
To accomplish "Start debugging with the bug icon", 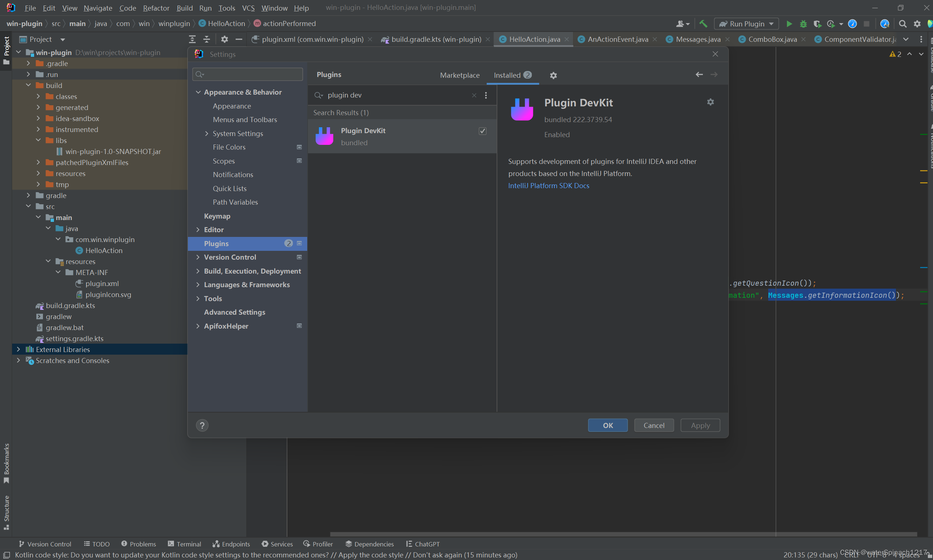I will [x=803, y=24].
